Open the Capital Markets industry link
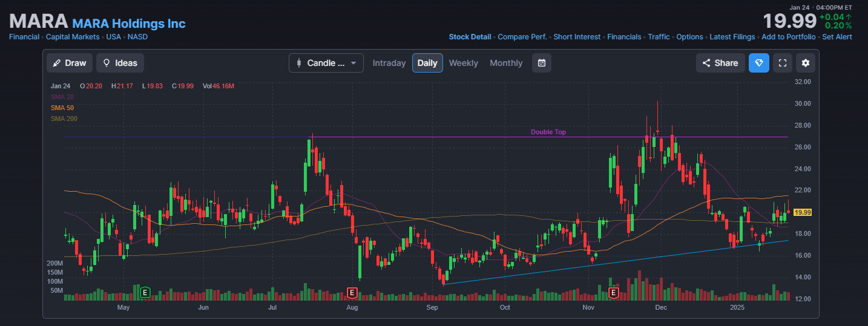 click(x=73, y=37)
